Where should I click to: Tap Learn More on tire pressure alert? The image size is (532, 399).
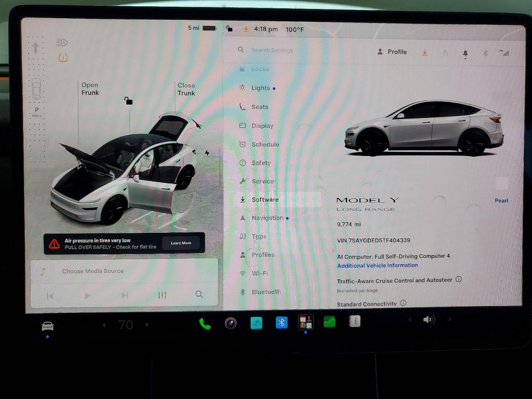[181, 243]
